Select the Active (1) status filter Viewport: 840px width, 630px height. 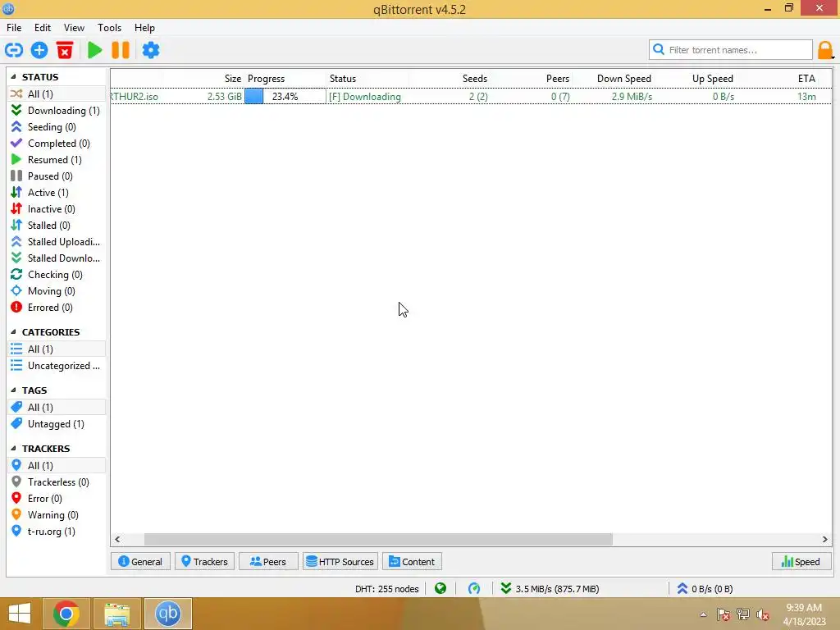57,192
